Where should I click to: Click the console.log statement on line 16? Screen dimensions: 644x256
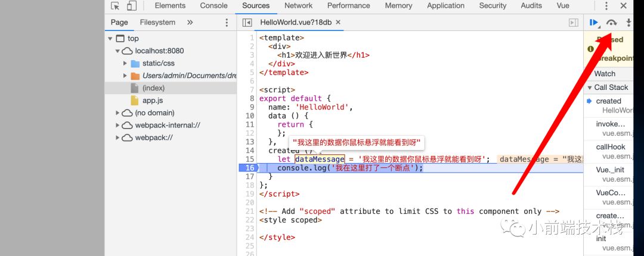click(349, 168)
